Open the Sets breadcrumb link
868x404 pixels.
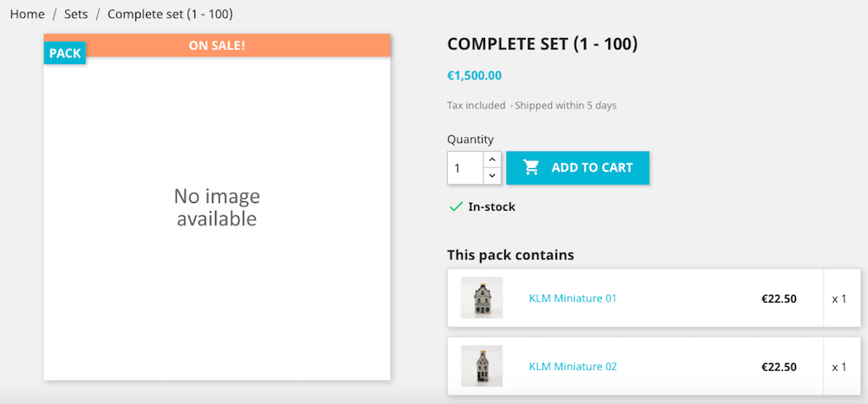click(76, 15)
